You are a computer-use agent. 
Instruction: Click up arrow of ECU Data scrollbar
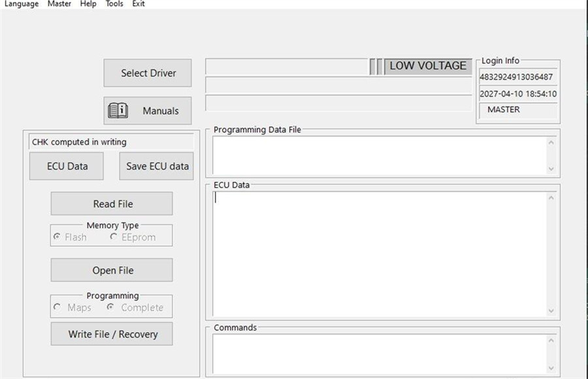[551, 198]
